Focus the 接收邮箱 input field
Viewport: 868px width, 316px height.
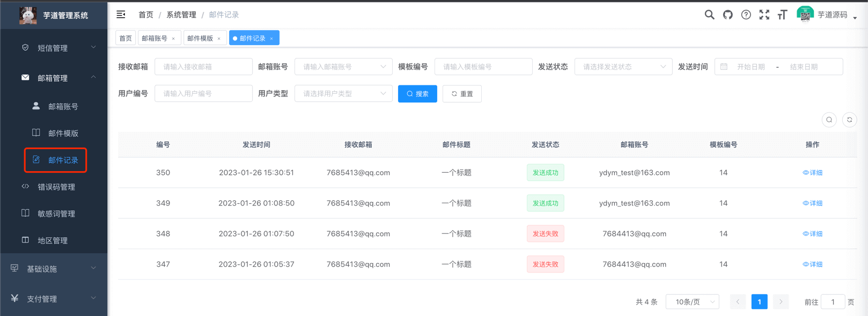point(203,67)
